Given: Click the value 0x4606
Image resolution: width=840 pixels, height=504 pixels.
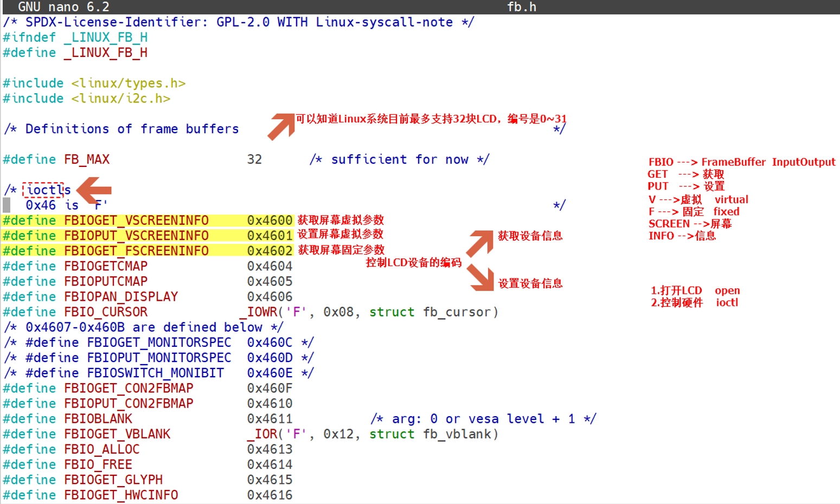Looking at the screenshot, I should point(270,296).
